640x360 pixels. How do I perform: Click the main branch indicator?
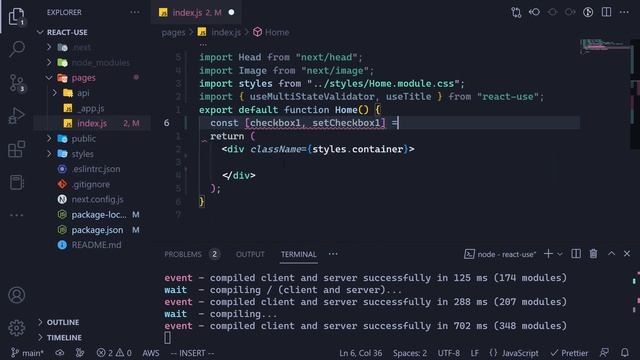[x=27, y=353]
